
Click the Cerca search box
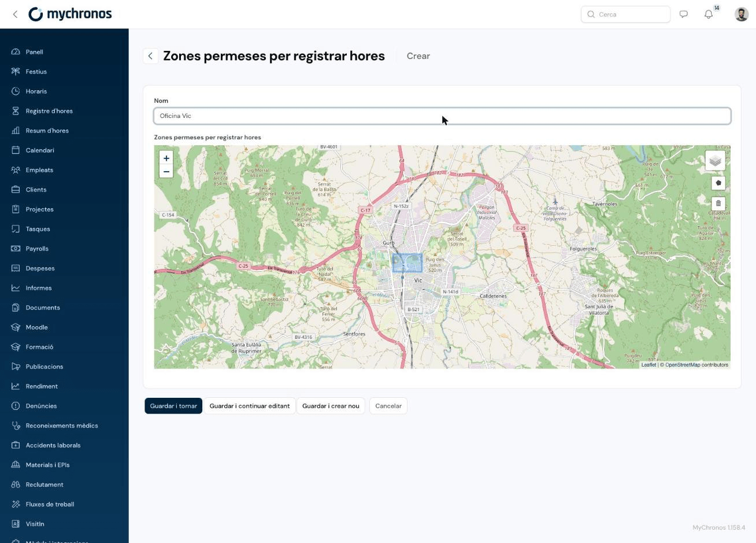(x=625, y=14)
